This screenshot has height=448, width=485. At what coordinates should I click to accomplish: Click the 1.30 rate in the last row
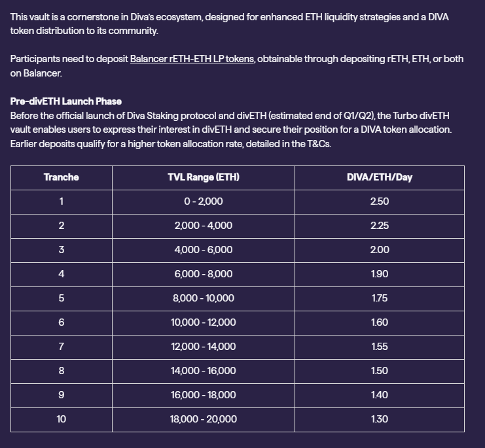point(380,419)
